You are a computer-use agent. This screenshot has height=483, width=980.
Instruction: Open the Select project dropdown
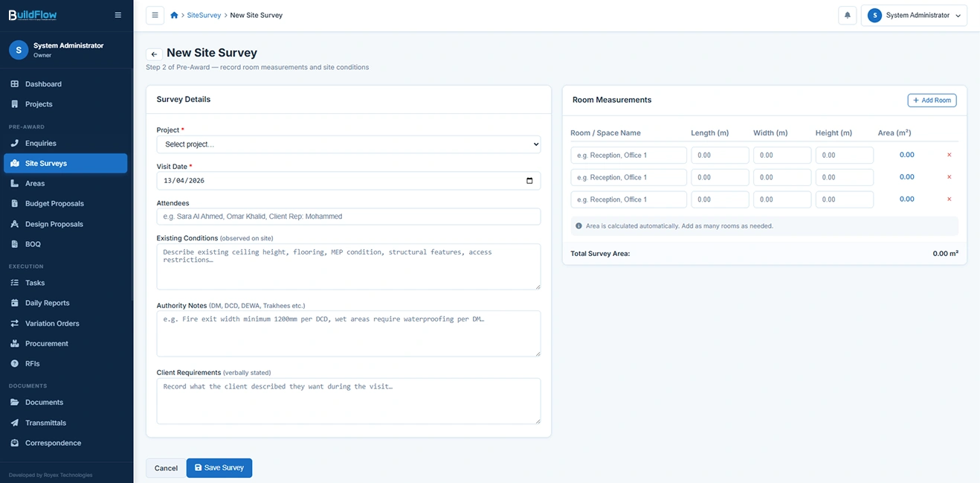pos(348,144)
